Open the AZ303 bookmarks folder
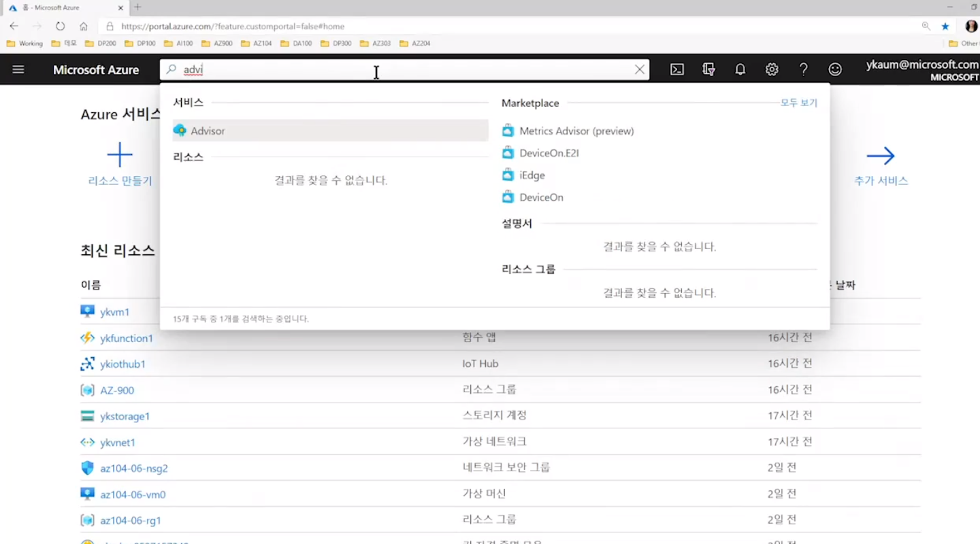 point(376,44)
